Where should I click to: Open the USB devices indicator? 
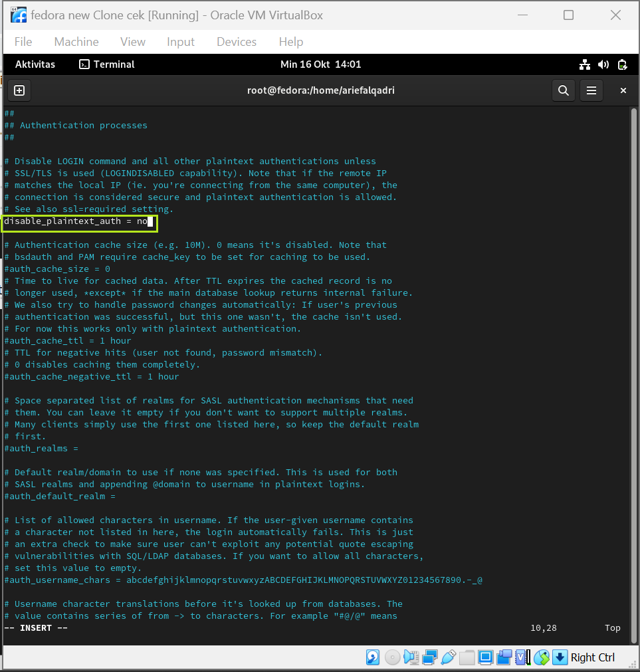(x=448, y=657)
